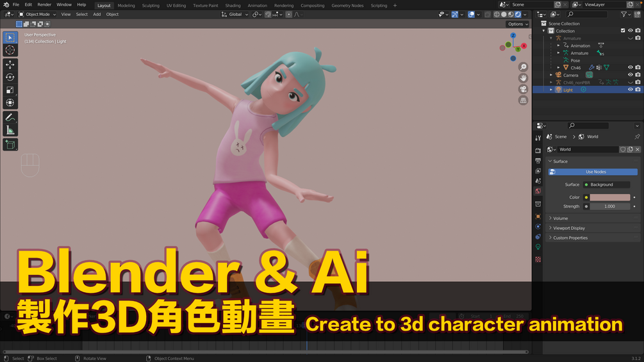Select rendered viewport shading
The height and width of the screenshot is (362, 644).
pos(518,14)
